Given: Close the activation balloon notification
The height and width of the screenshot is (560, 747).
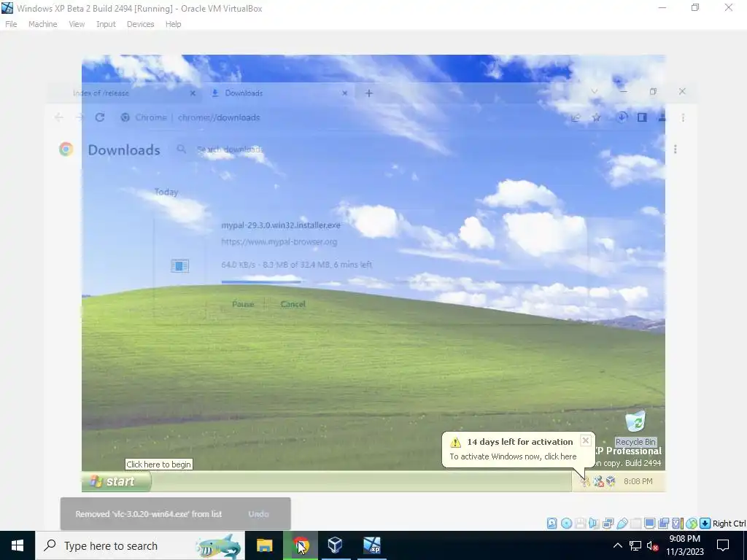Looking at the screenshot, I should [x=586, y=440].
